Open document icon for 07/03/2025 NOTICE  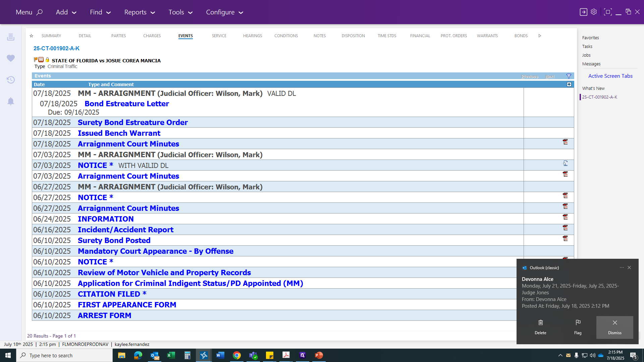(x=565, y=164)
